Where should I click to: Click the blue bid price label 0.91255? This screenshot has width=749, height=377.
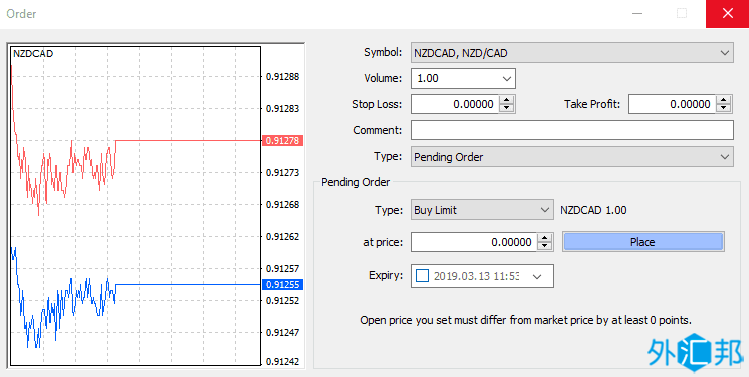coord(282,285)
